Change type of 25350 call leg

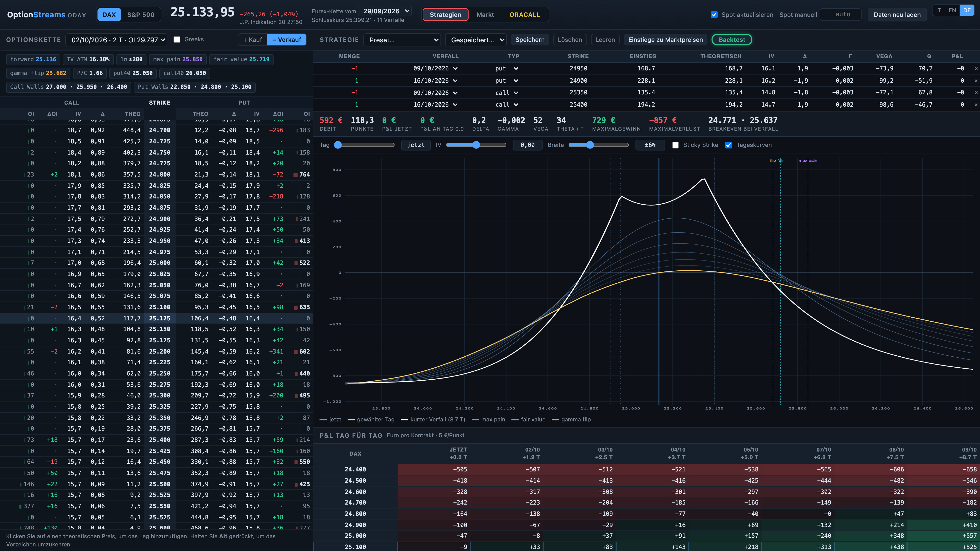coord(507,92)
